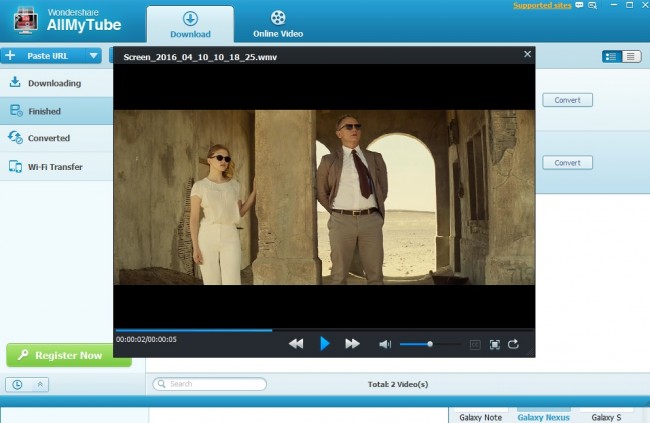Play the video in player

click(325, 344)
